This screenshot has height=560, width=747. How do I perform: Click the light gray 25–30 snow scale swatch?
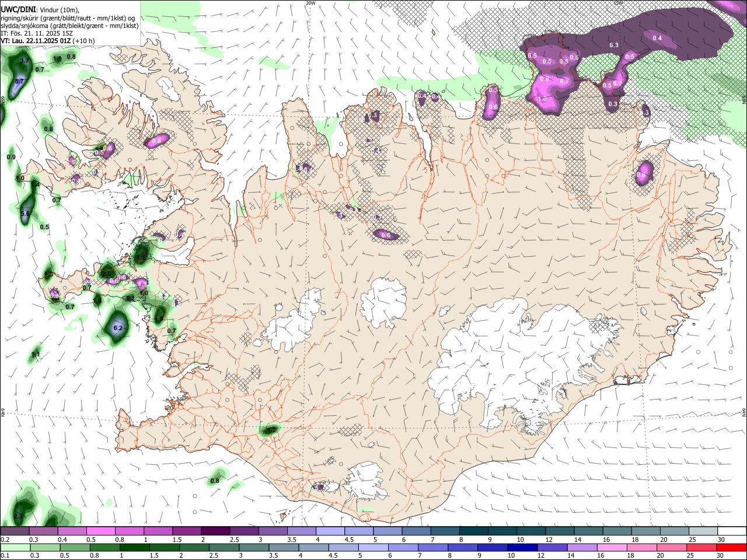pos(704,531)
